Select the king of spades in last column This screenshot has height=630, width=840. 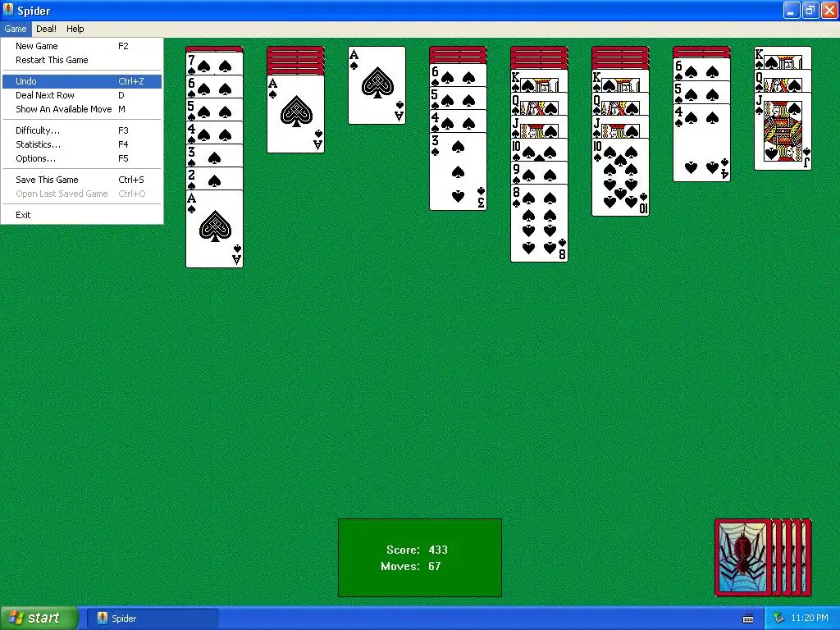[783, 58]
